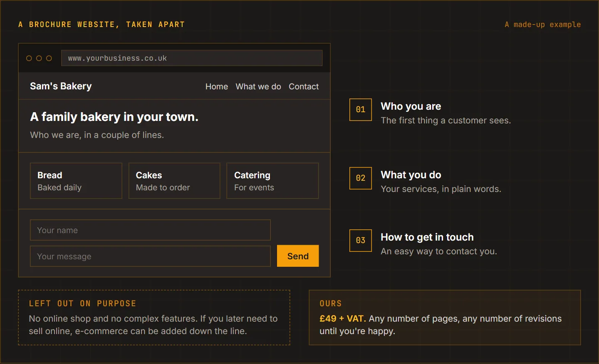Click the 'Made to order' text
The width and height of the screenshot is (599, 364).
(163, 187)
